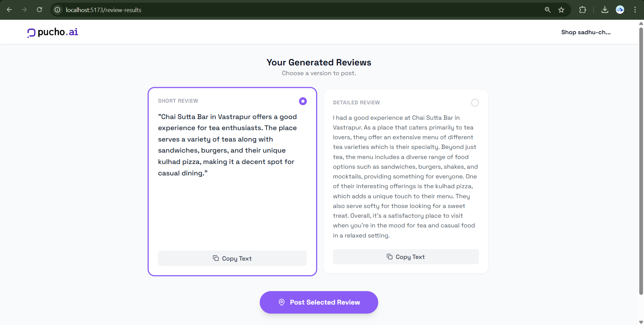
Task: Open the browser downloads panel
Action: (x=605, y=10)
